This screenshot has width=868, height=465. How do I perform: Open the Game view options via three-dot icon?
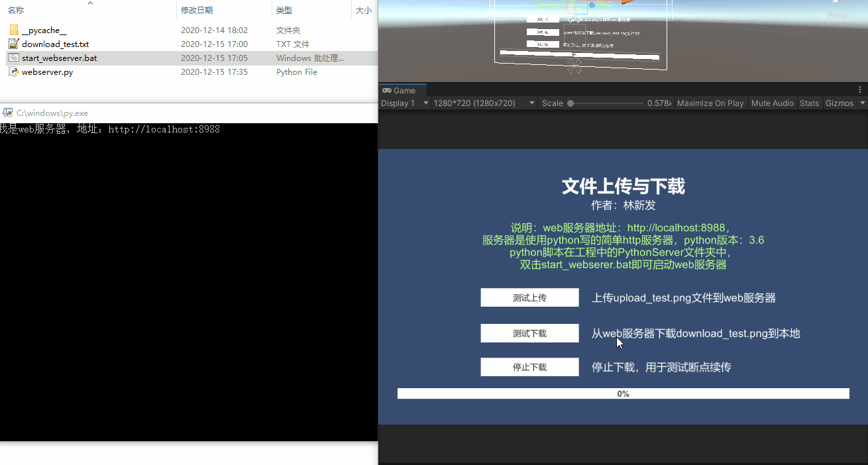coord(859,89)
